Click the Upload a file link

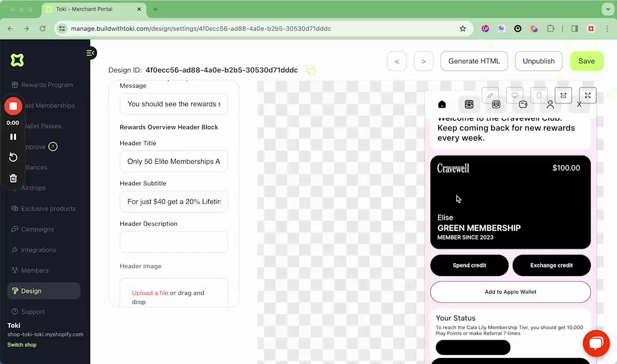150,293
